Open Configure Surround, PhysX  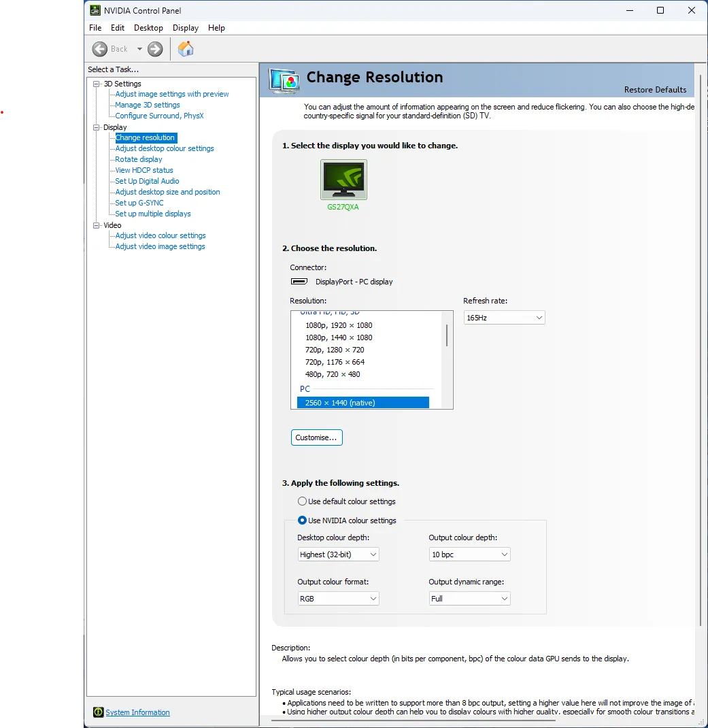pos(159,116)
